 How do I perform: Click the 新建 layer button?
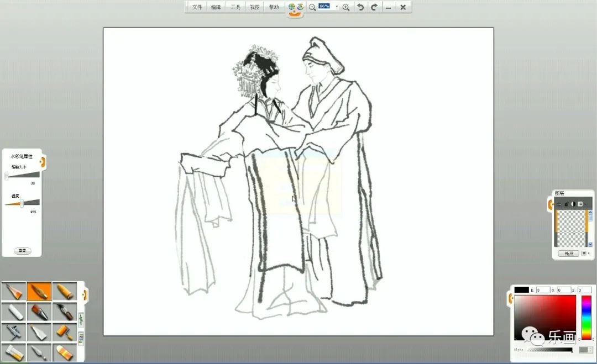[568, 253]
